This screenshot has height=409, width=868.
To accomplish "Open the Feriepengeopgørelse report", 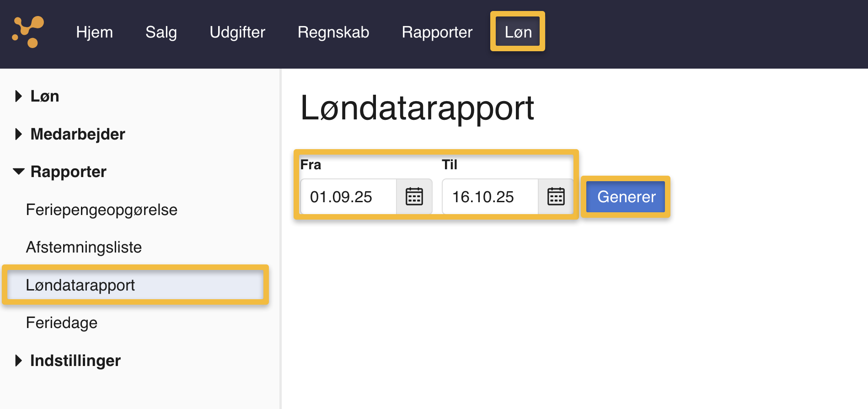I will (102, 210).
